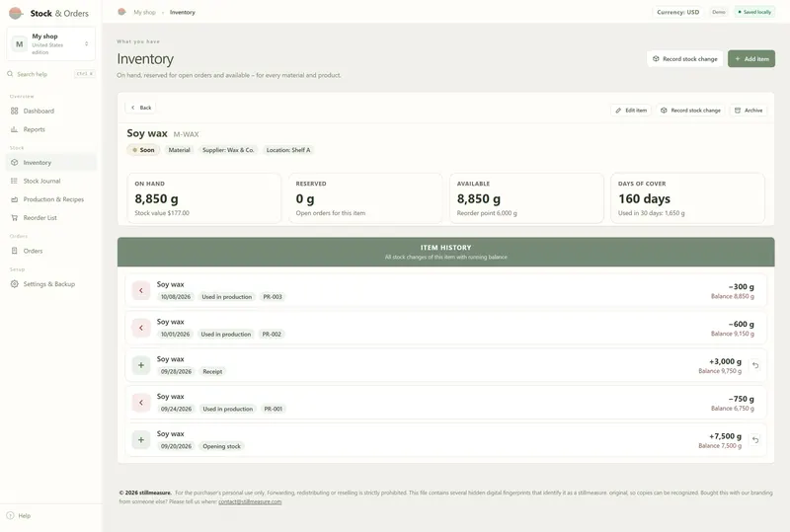Click the -750 g amount
Screen dimensions: 790x532
coord(742,399)
